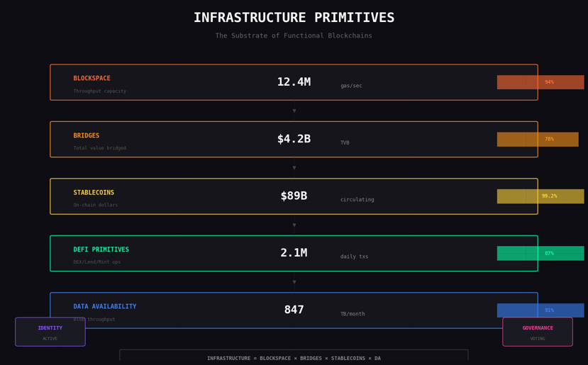Click the arrow above the Data Availability row
This screenshot has width=588, height=365.
click(294, 282)
